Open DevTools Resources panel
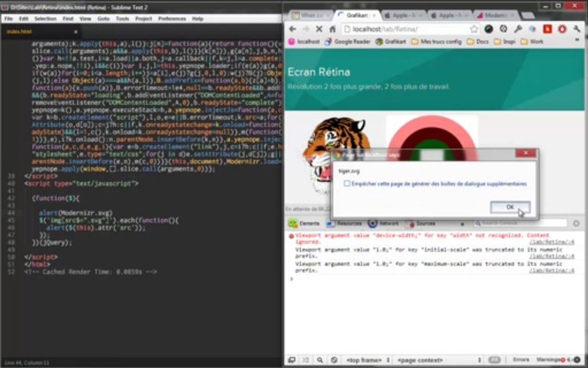Viewport: 588px width, 368px height. (x=344, y=223)
